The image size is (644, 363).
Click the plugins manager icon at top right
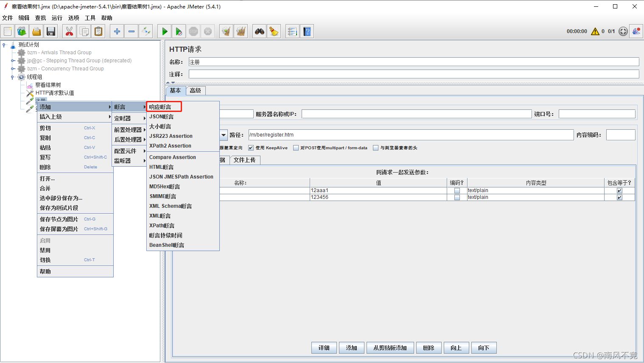[x=636, y=31]
